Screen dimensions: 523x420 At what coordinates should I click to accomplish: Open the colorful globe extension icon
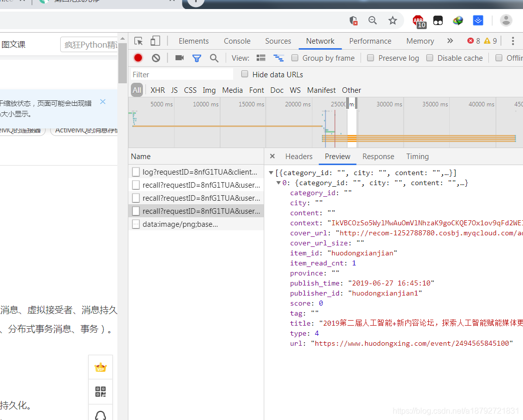click(x=458, y=21)
